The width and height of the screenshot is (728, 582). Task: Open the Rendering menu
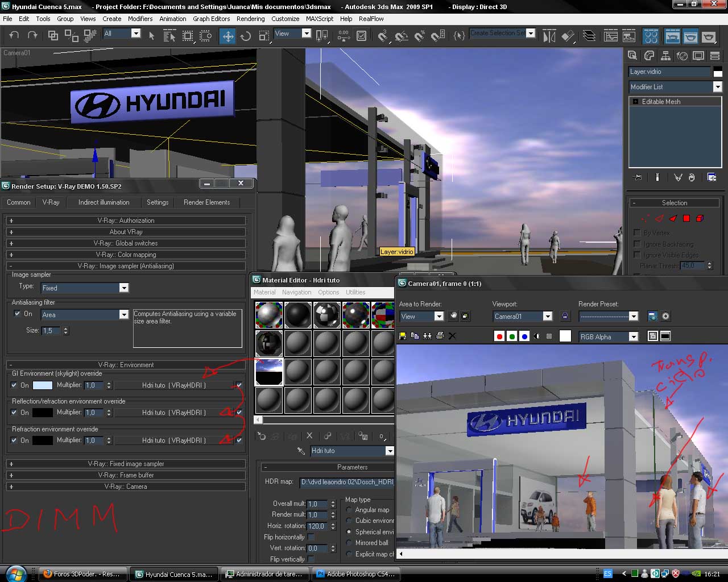pyautogui.click(x=250, y=19)
